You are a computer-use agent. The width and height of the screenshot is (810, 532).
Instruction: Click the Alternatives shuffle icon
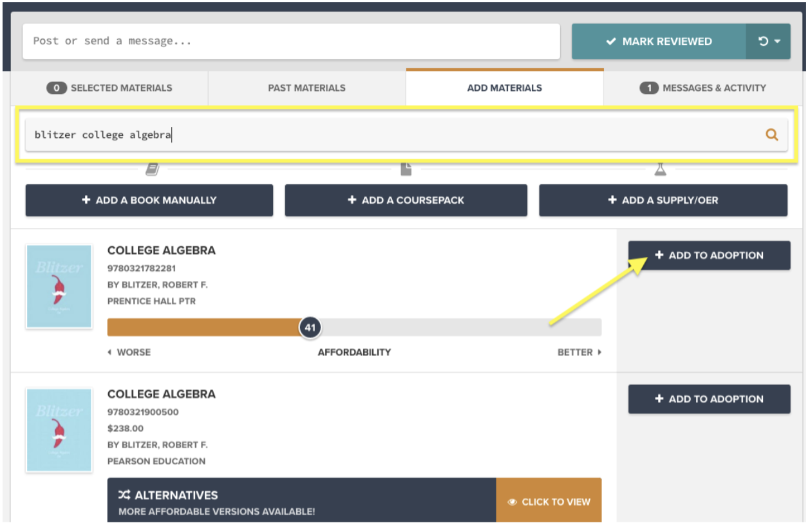[124, 495]
